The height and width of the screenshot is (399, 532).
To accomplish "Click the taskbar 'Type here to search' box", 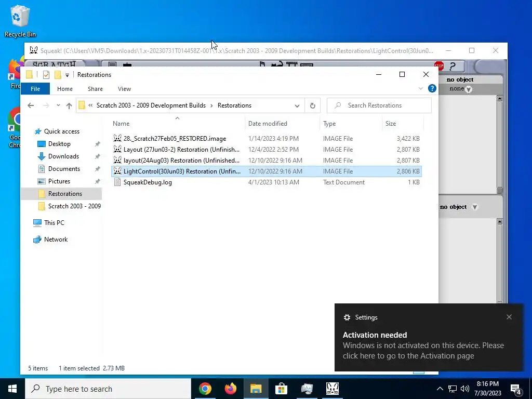I will pos(108,389).
